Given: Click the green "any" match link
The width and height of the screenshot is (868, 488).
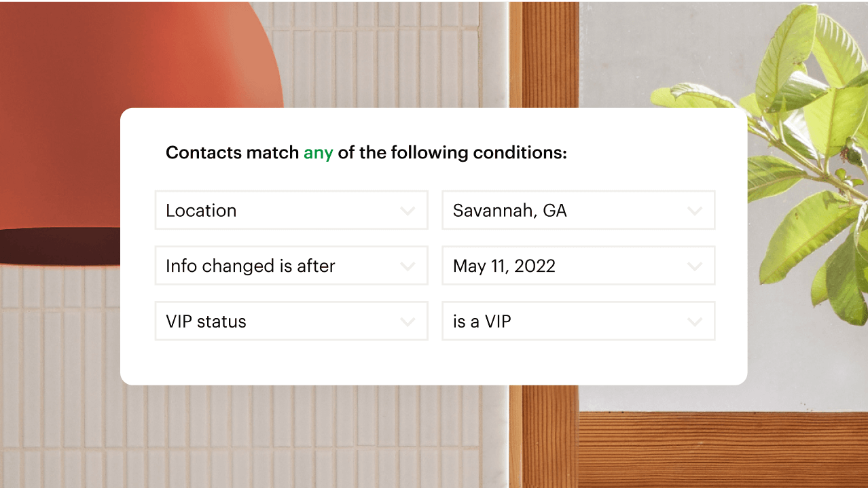Looking at the screenshot, I should click(x=318, y=153).
